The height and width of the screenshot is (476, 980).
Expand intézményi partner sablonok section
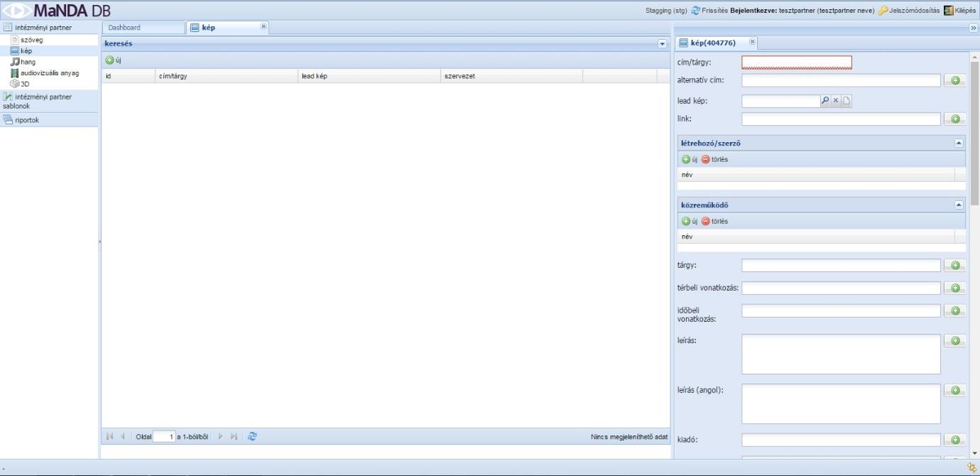[49, 101]
